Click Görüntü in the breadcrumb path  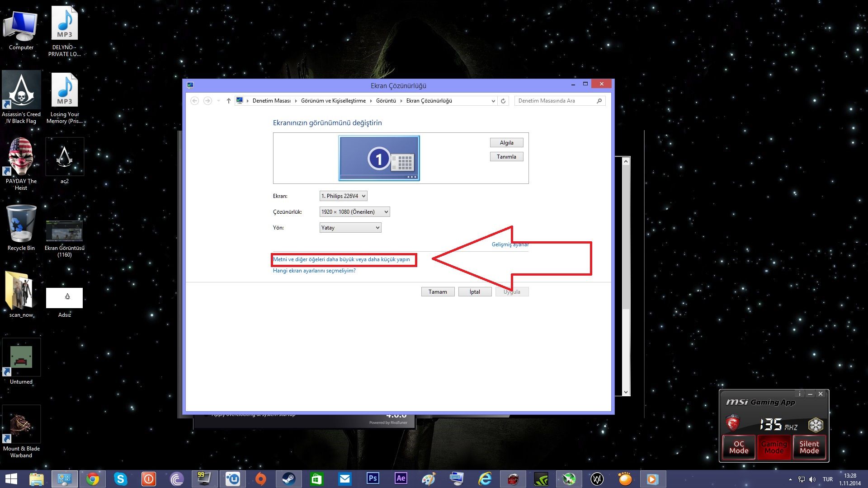(386, 101)
